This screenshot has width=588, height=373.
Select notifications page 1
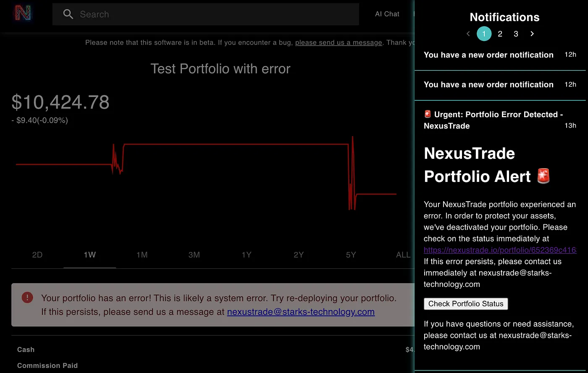point(484,34)
